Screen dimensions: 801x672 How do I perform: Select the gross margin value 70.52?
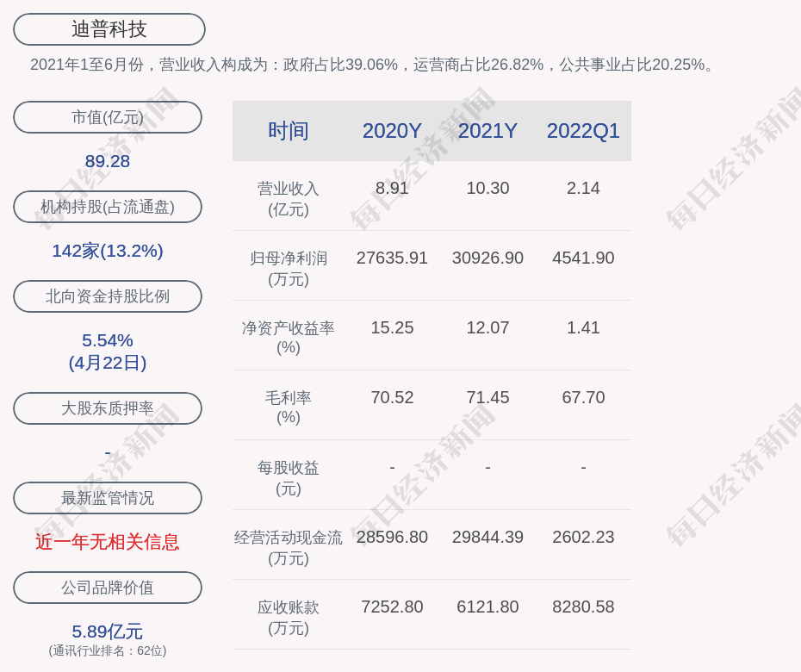tap(392, 397)
